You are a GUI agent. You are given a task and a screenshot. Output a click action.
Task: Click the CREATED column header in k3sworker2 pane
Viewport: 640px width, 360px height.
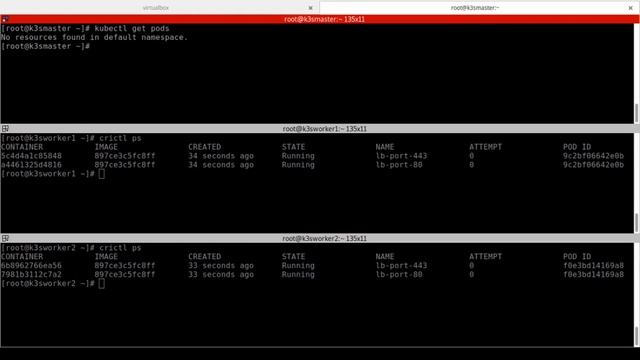[x=204, y=257]
